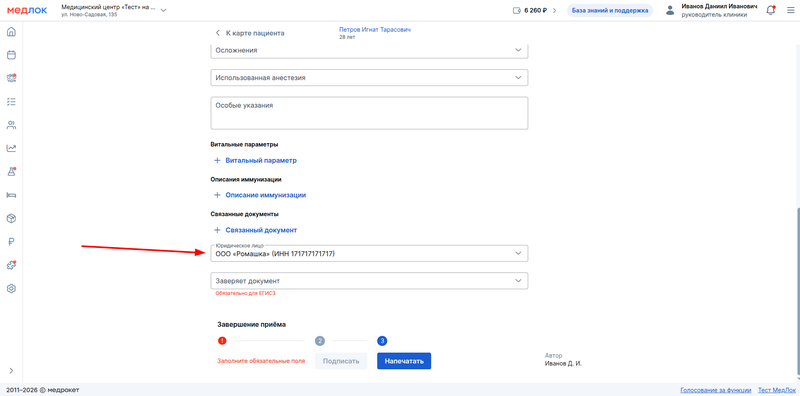Open the sidebar icon below the calendar
800x396 pixels.
tap(11, 78)
